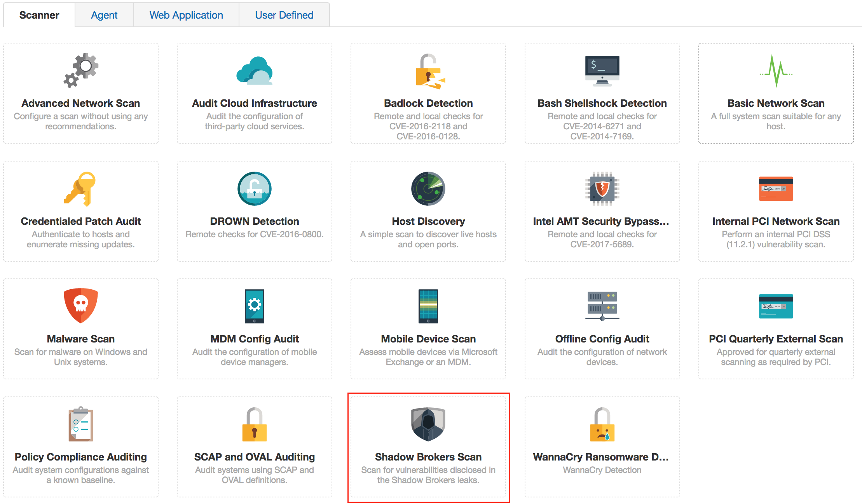Click the CVE-2014-6271 Shellshock description
Viewport: 862px width, 504px height.
point(602,126)
